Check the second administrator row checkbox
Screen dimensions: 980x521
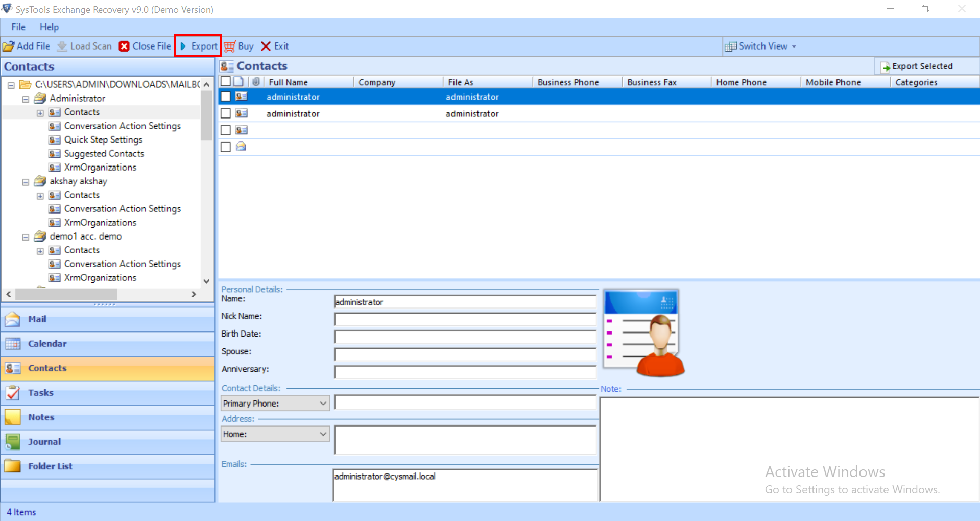click(x=226, y=113)
